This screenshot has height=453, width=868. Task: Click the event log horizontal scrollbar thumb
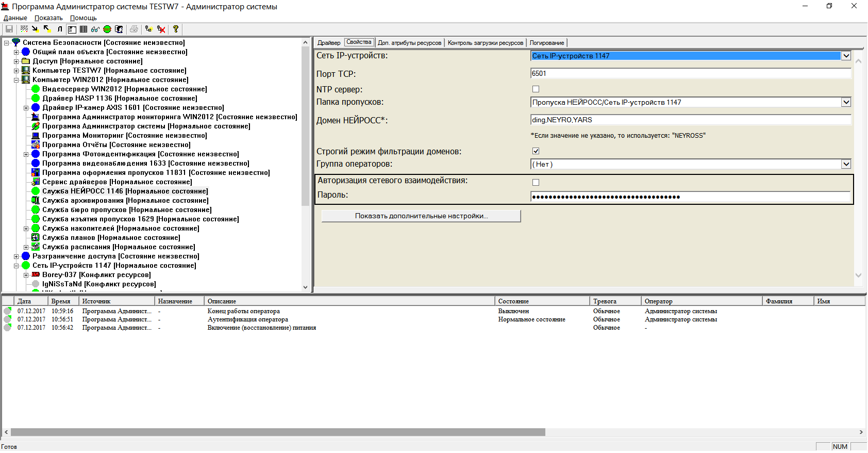[278, 432]
